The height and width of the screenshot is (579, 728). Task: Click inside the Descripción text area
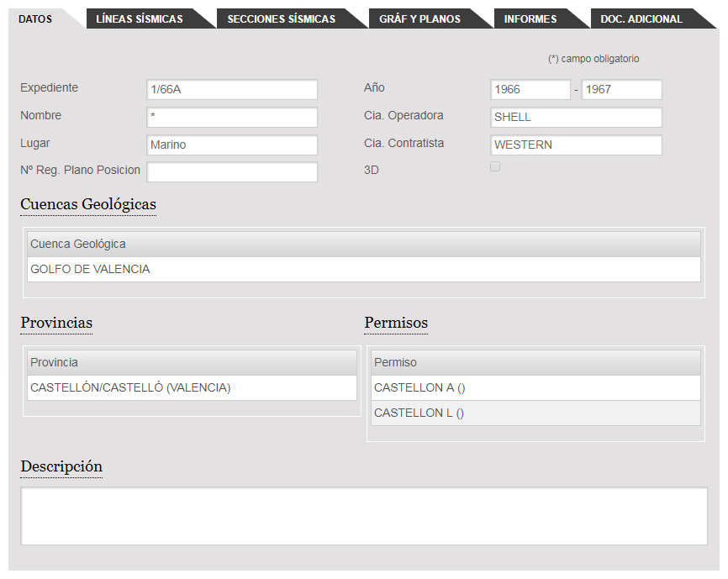[x=363, y=516]
